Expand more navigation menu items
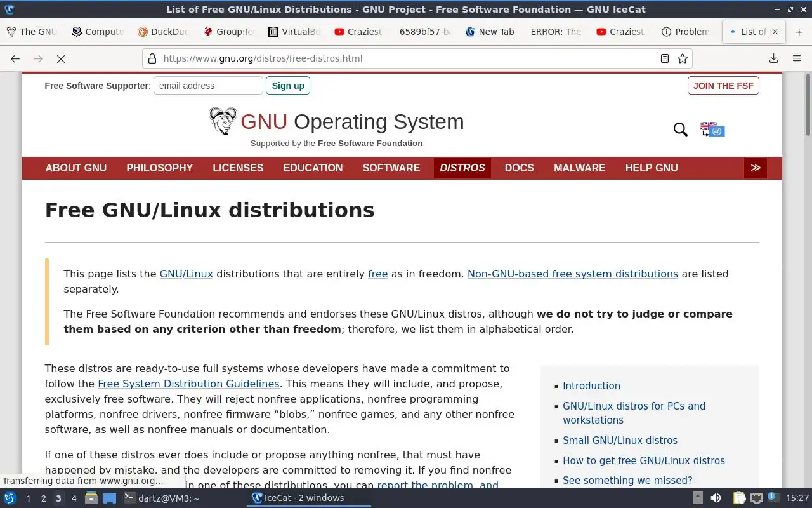Image resolution: width=812 pixels, height=508 pixels. (756, 168)
